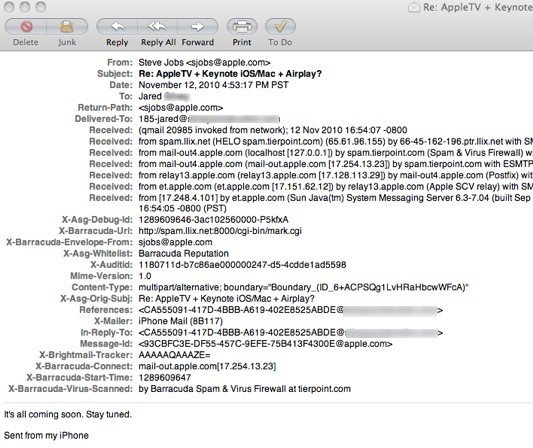Viewport: 533px width, 448px height.
Task: Click the window close button
Action: pyautogui.click(x=9, y=7)
